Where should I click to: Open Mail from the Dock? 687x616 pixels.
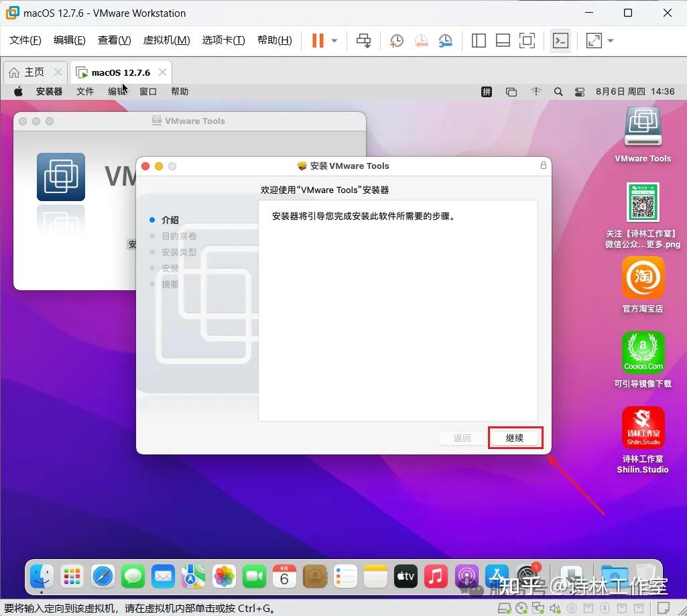point(163,576)
